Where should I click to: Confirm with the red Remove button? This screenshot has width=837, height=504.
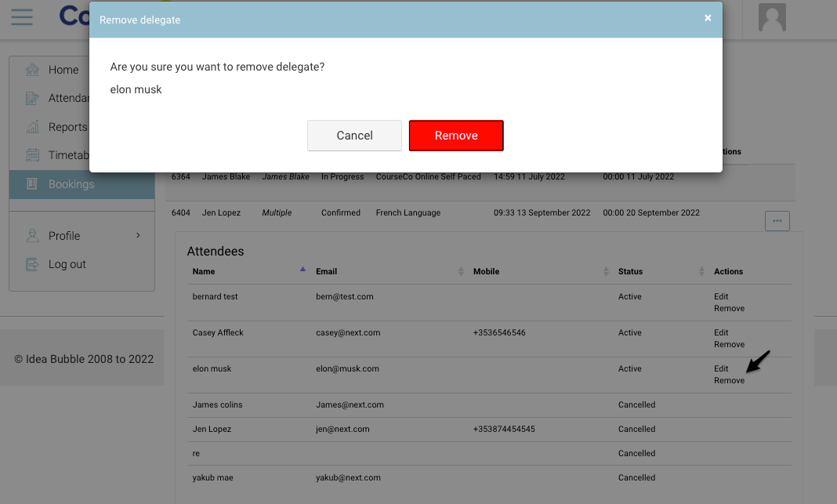click(x=456, y=136)
